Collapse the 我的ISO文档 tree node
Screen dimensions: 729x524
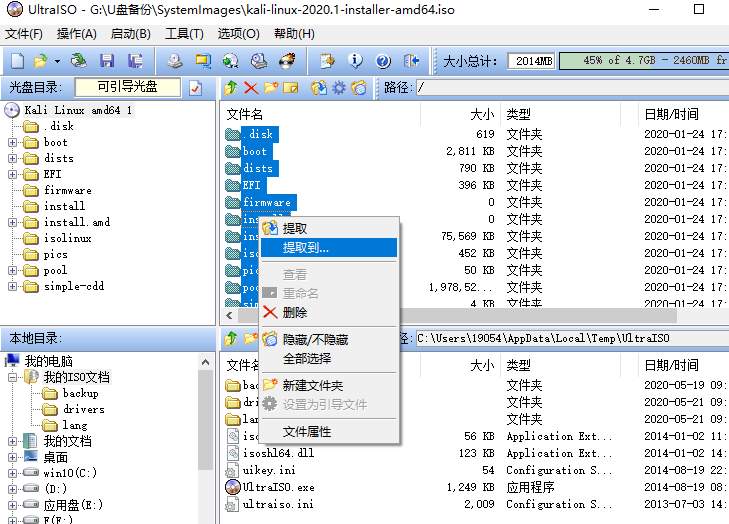(13, 377)
